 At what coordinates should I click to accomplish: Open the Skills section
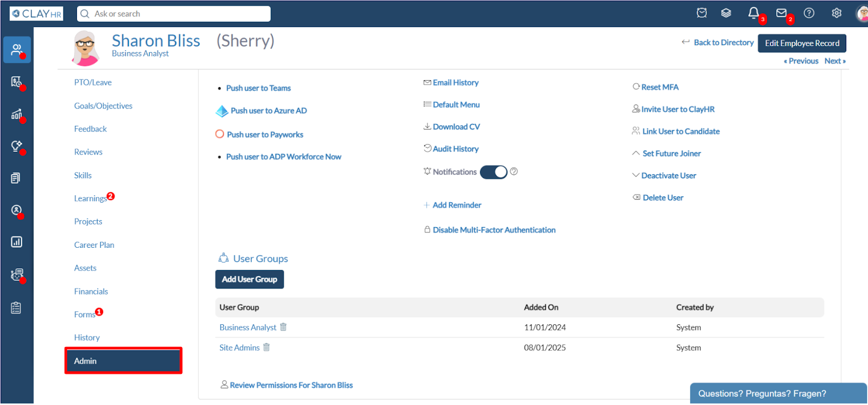click(83, 175)
